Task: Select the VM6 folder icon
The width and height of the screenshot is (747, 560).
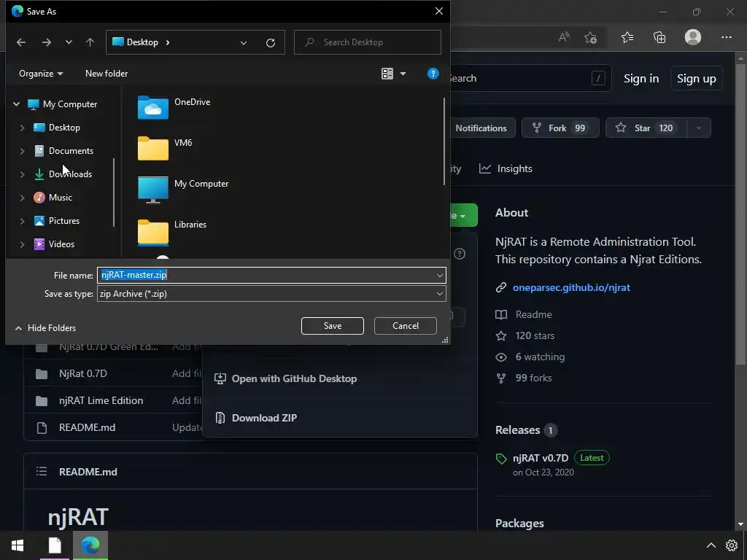Action: (153, 148)
